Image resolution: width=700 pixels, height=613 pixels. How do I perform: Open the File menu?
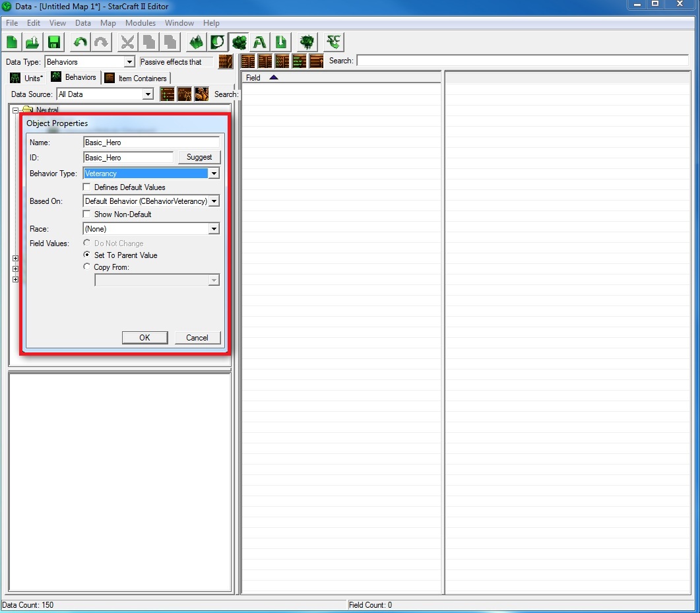click(12, 23)
